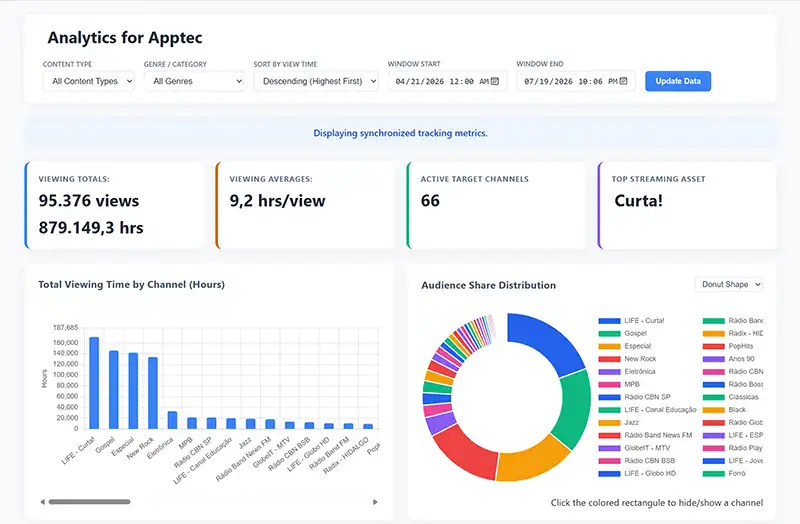Open the Content Type dropdown
Screen dimensions: 800x524
(89, 81)
